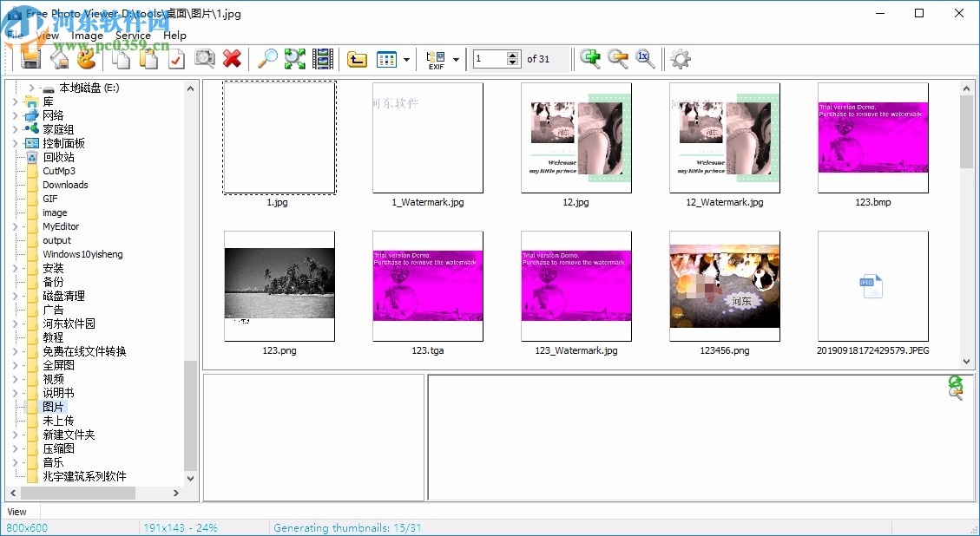This screenshot has width=980, height=536.
Task: Click the Copy icon on the toolbar
Action: [x=120, y=58]
